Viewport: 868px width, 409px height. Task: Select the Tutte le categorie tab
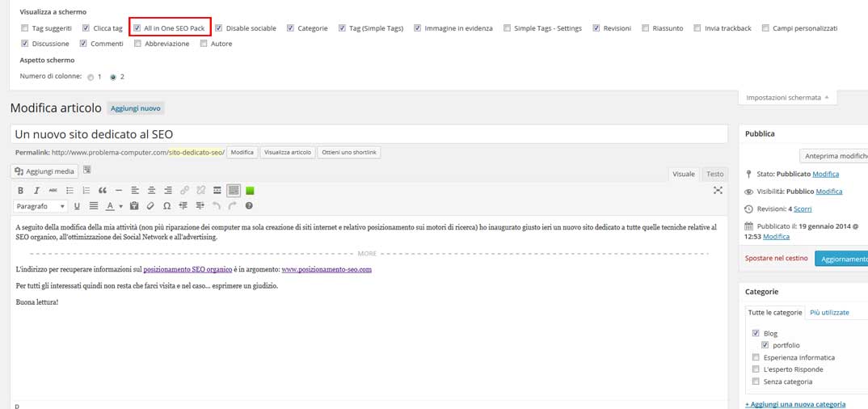tap(775, 313)
